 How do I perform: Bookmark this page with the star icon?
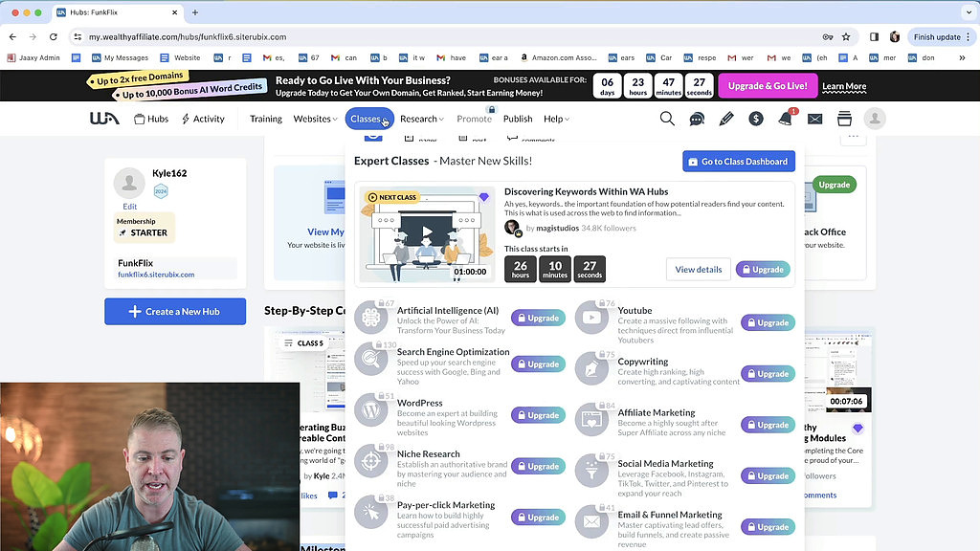[x=846, y=36]
